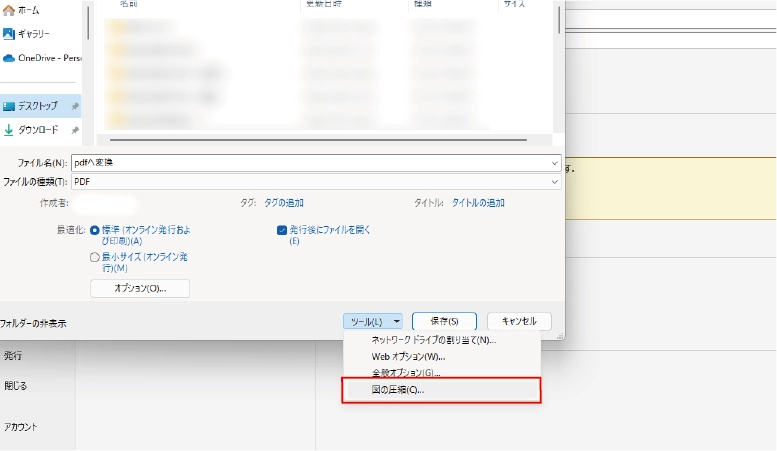
Task: Select 最小サイズ optimization radio button
Action: point(95,257)
